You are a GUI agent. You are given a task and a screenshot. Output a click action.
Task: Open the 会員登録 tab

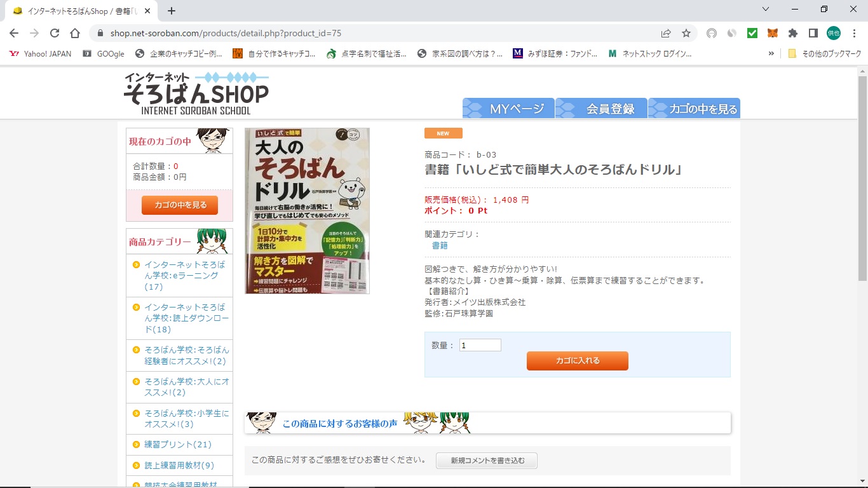coord(601,109)
